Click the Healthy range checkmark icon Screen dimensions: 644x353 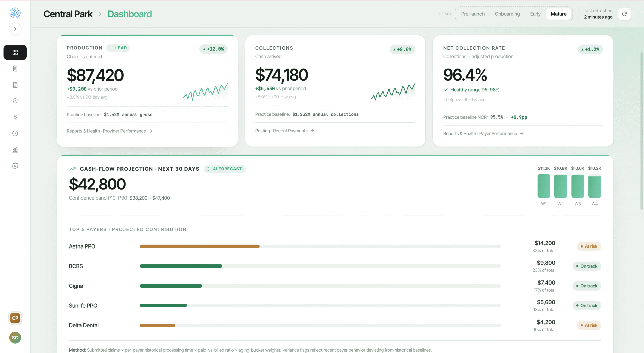coord(446,90)
